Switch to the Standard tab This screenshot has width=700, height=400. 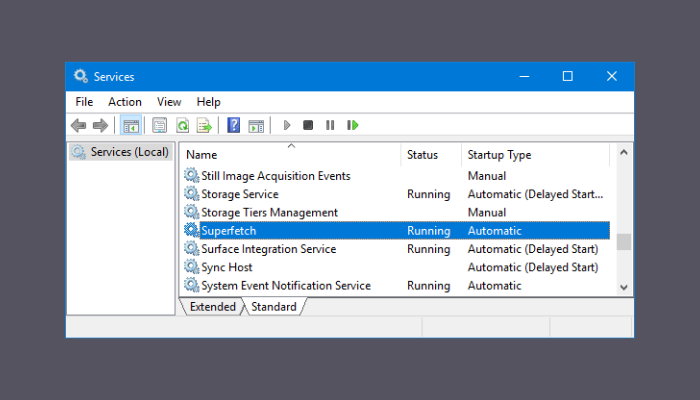click(274, 307)
